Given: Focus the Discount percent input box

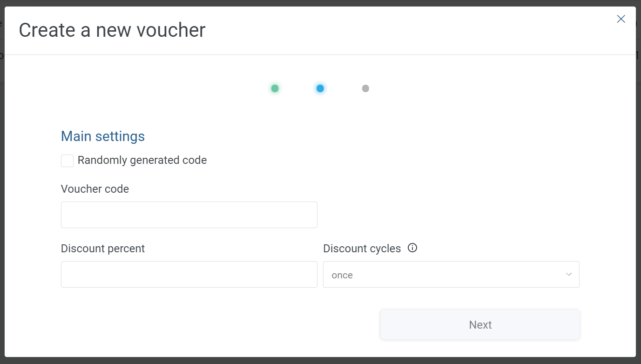Looking at the screenshot, I should (x=189, y=274).
